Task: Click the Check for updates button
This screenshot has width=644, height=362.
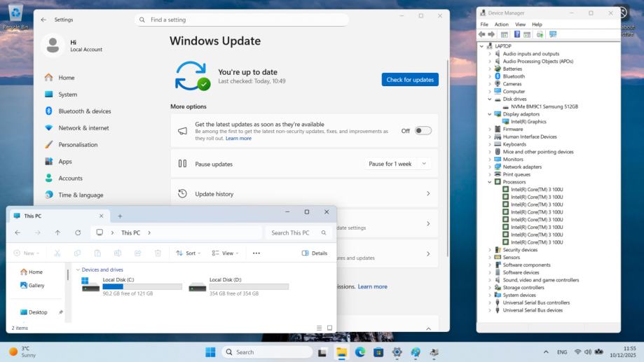Action: (x=410, y=80)
